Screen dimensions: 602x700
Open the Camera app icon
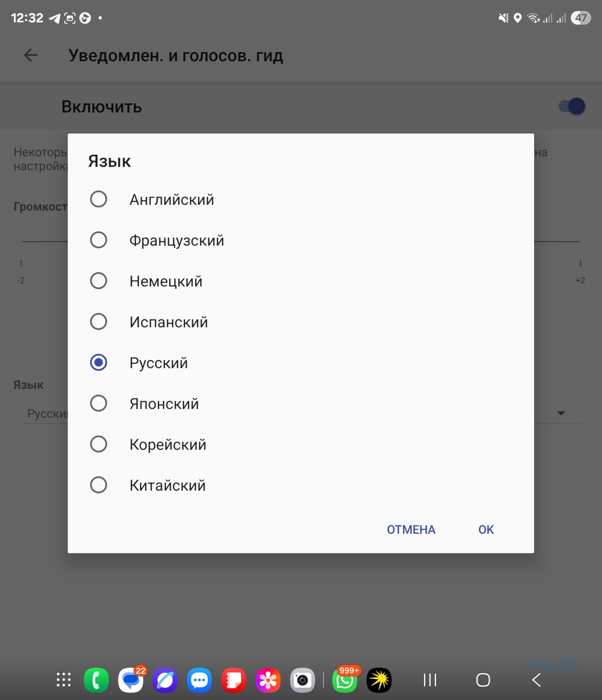coord(303,680)
